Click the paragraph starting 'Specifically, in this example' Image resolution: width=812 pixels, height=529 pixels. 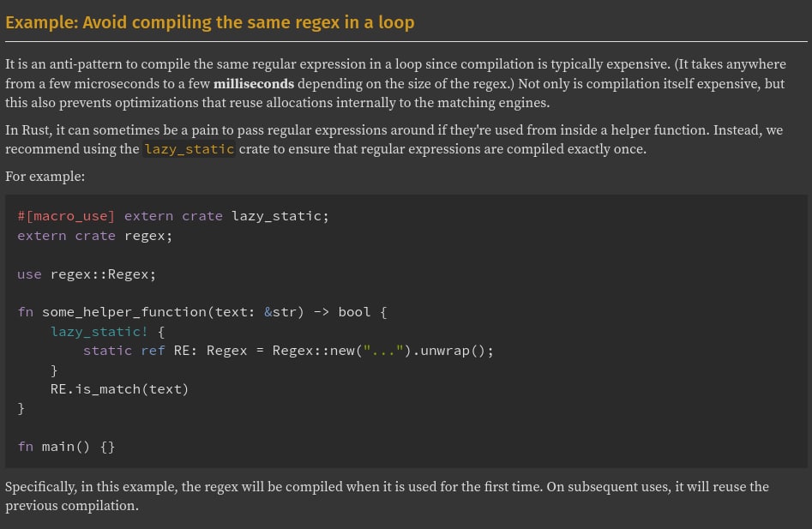pos(386,496)
